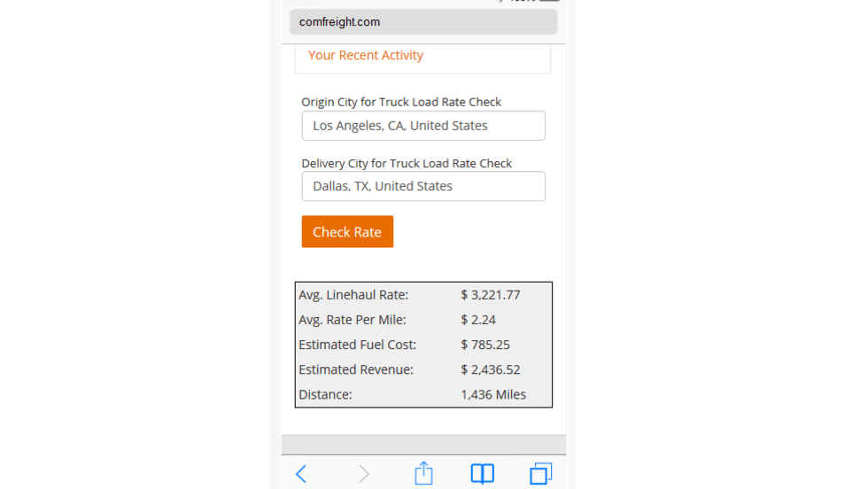Click the $ 2.24 rate value
The width and height of the screenshot is (868, 489).
click(x=477, y=320)
